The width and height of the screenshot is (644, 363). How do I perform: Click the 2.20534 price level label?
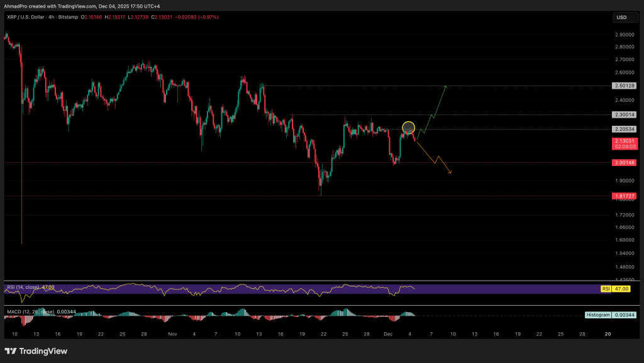coord(625,129)
